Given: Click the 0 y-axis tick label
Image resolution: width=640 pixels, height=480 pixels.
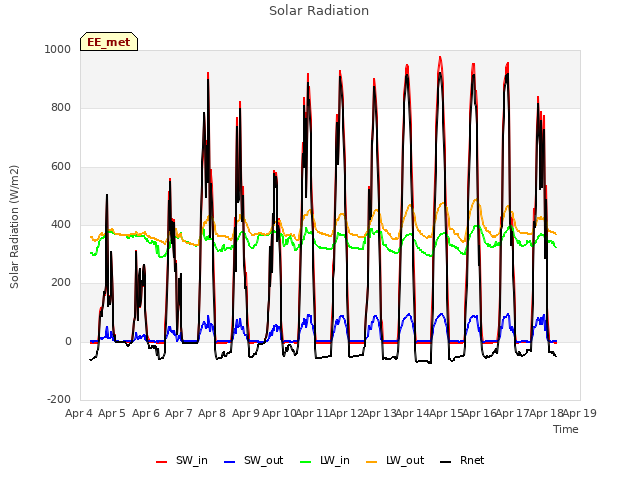Looking at the screenshot, I should click(x=68, y=342).
